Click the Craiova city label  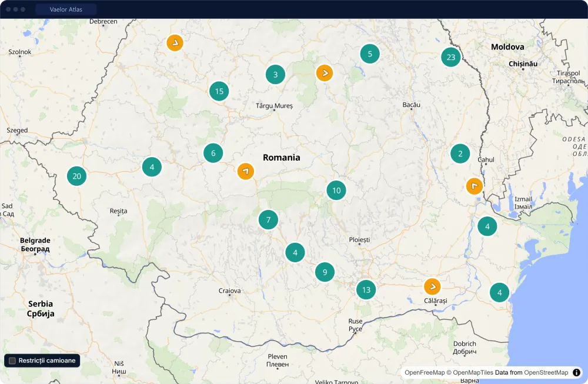pos(229,290)
